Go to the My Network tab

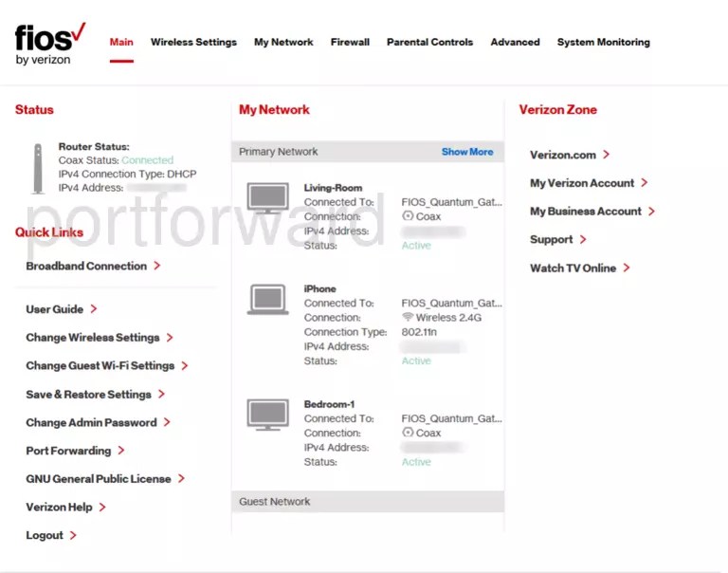coord(283,43)
